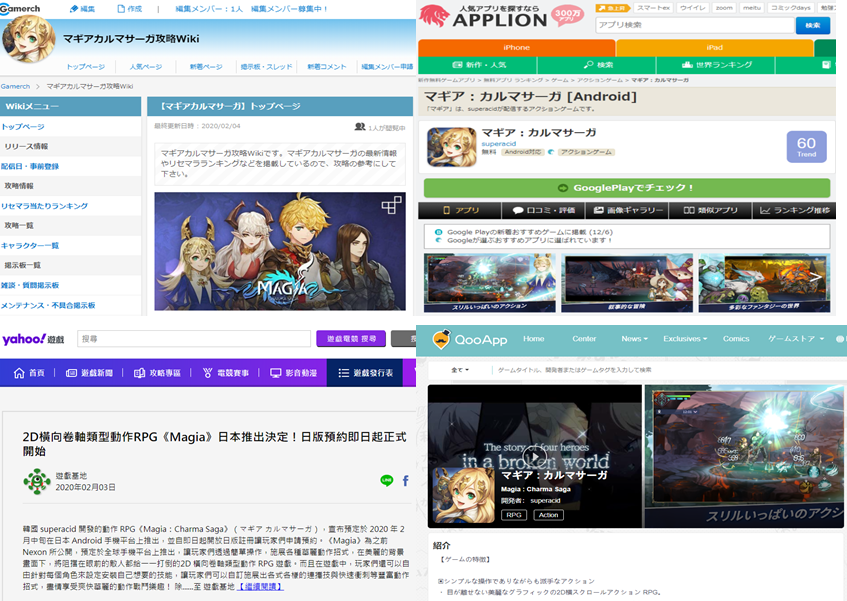Click the Yahoo 遊戲 logo

(x=33, y=339)
